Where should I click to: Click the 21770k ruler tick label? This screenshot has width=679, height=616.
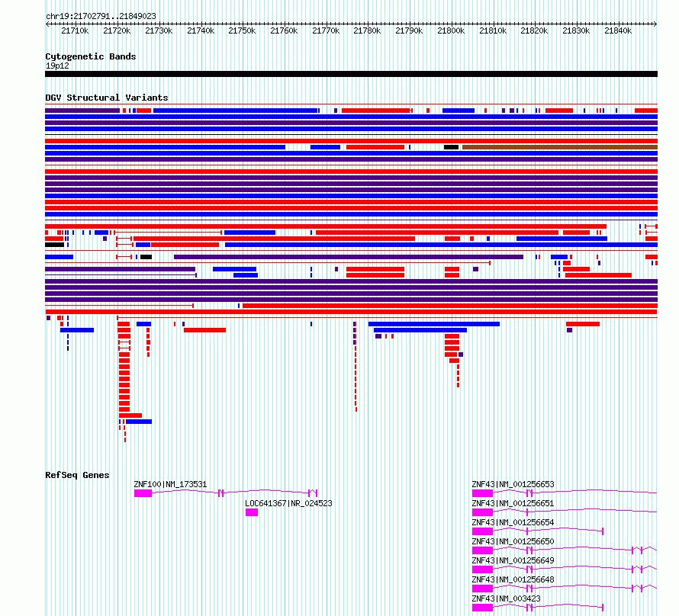326,30
